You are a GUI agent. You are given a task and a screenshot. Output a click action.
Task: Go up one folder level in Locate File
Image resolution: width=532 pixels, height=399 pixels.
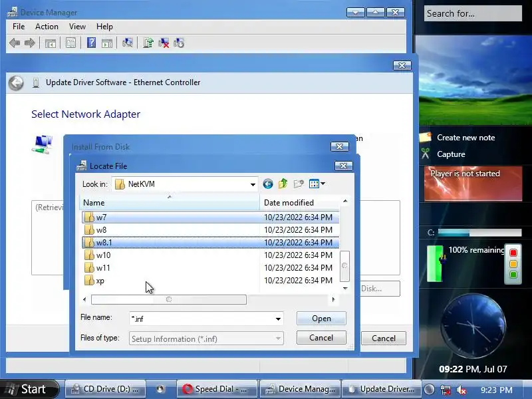(283, 184)
